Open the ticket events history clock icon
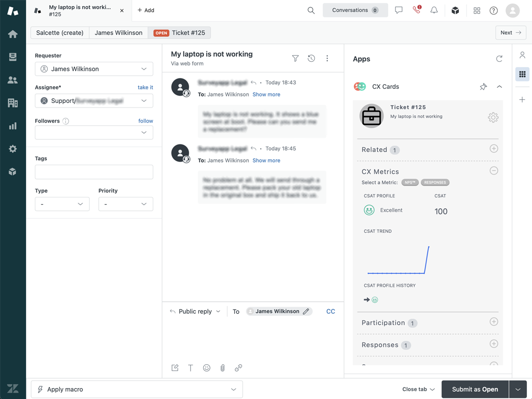 click(311, 59)
